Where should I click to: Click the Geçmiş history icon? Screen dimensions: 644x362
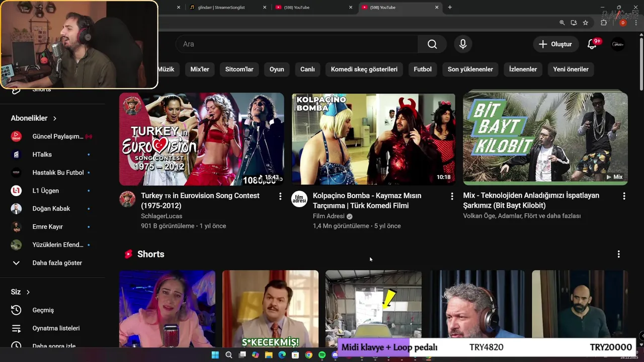16,310
